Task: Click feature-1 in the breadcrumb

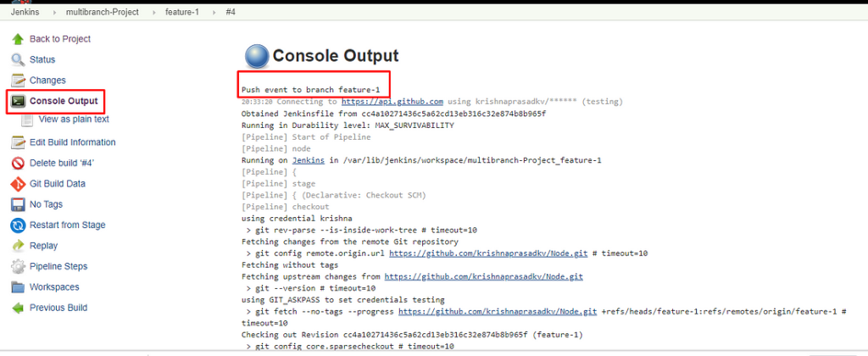Action: click(182, 12)
